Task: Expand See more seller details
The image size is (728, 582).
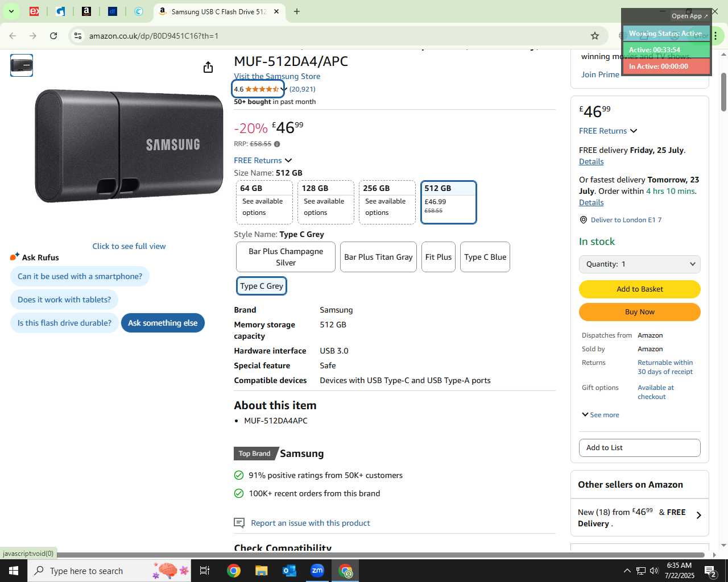Action: 600,415
